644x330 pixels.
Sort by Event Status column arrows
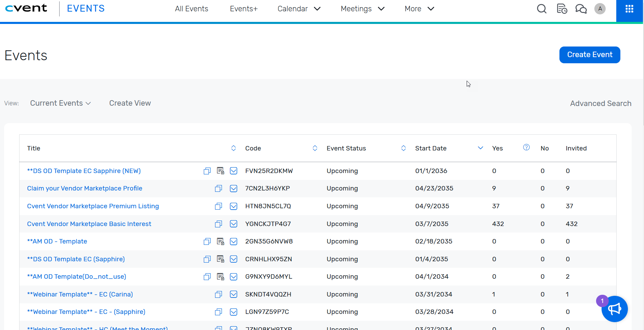tap(403, 148)
